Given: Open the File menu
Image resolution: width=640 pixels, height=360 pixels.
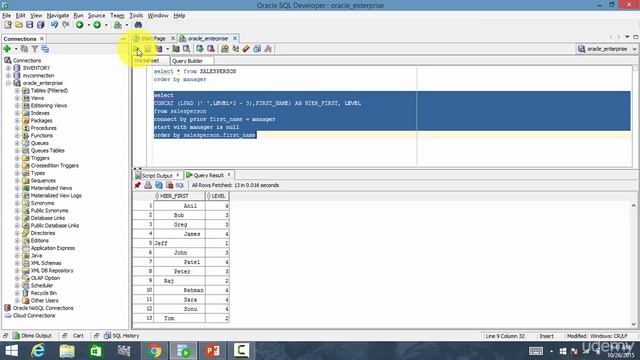Looking at the screenshot, I should click(7, 16).
